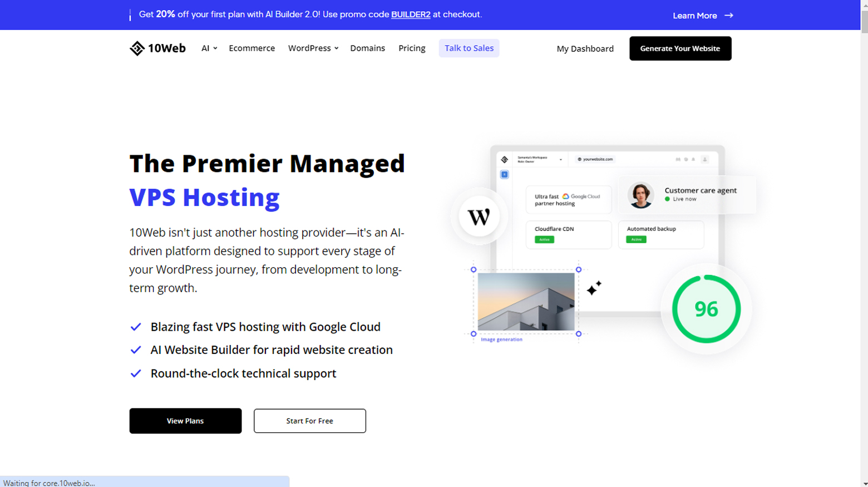Open the Pricing page
This screenshot has height=487, width=868.
point(412,48)
